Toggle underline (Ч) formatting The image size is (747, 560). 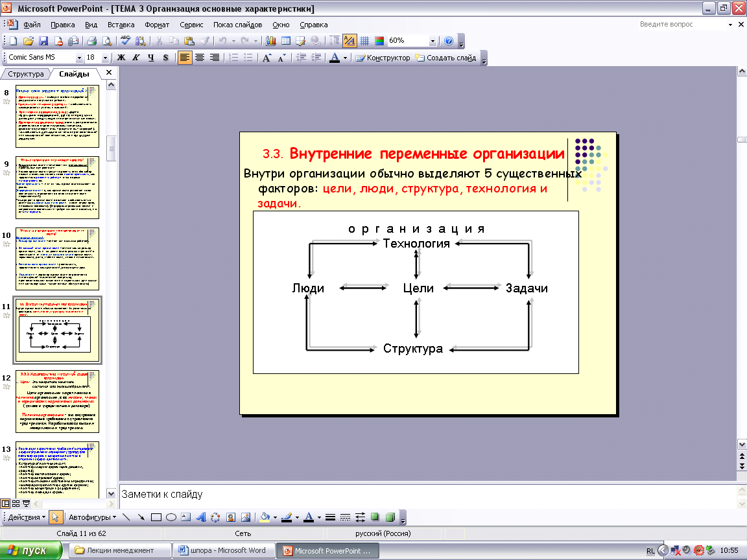pos(150,58)
